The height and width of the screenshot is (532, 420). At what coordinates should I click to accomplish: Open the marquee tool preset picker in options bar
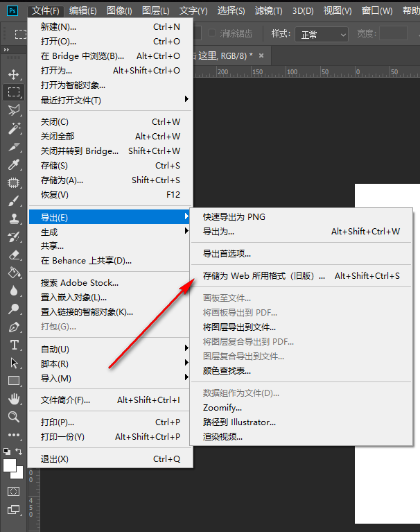pyautogui.click(x=20, y=34)
